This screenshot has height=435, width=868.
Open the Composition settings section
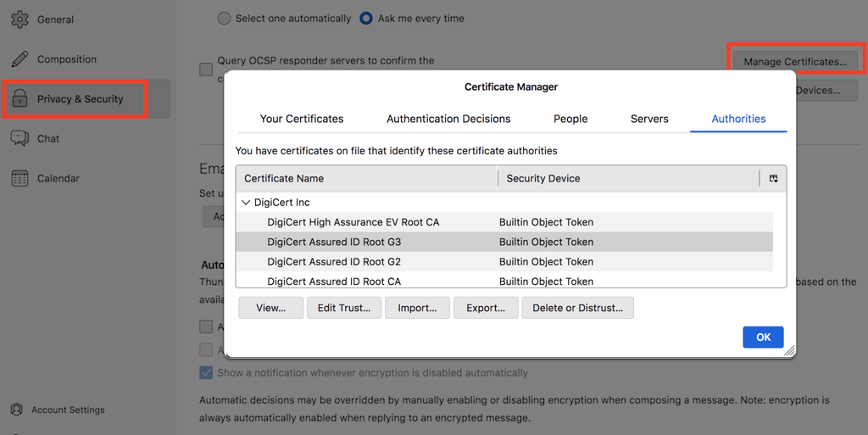pos(66,59)
